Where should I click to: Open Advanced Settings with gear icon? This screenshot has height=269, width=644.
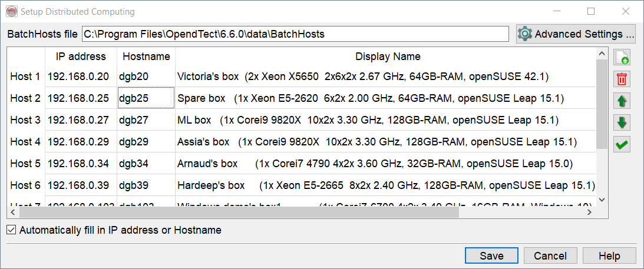[x=576, y=34]
